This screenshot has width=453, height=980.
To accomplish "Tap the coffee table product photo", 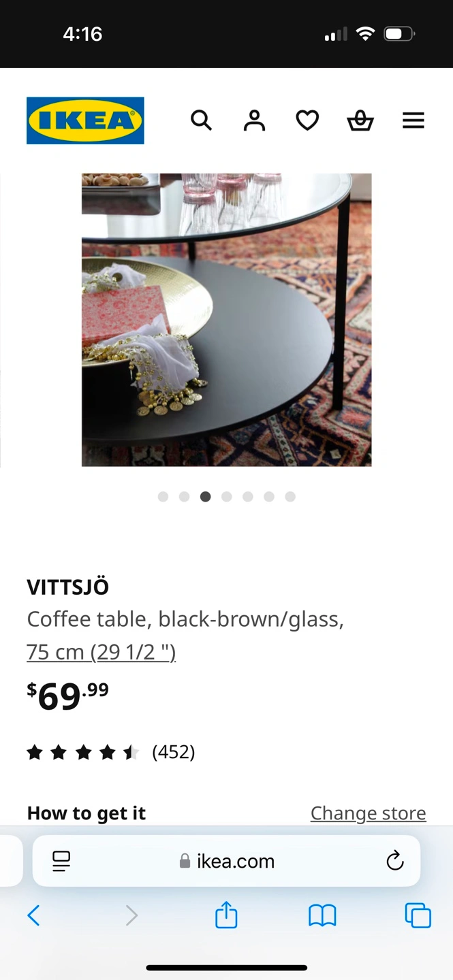I will click(x=227, y=320).
